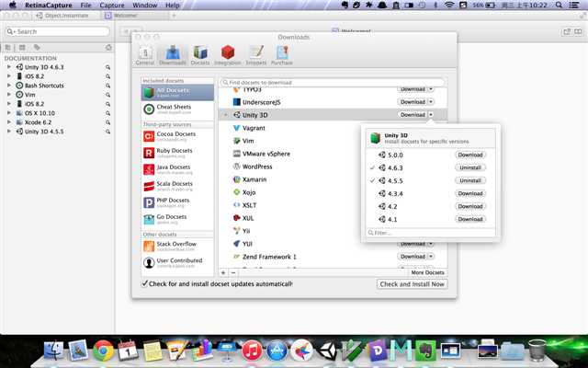The height and width of the screenshot is (368, 588).
Task: Open the App Store from the Dock
Action: click(x=277, y=351)
